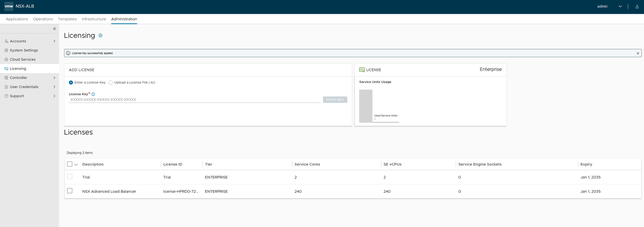Click the admin username in header
Screen dimensions: 644x227
[x=602, y=6]
